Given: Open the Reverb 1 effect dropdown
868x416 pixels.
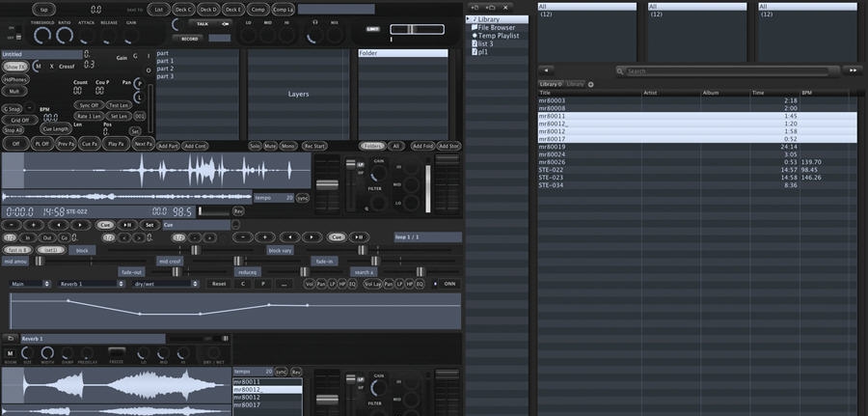Looking at the screenshot, I should [92, 284].
